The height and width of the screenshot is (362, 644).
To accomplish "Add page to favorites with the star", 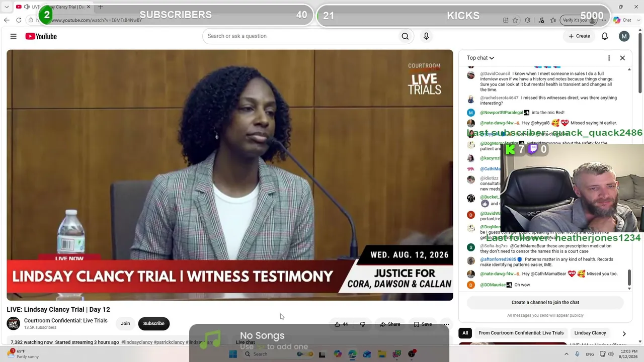I will 515,20.
